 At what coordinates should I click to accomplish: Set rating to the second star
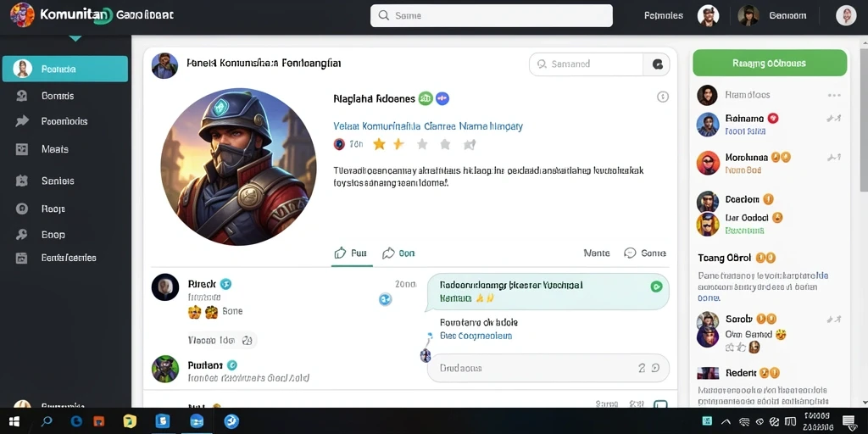click(x=398, y=144)
